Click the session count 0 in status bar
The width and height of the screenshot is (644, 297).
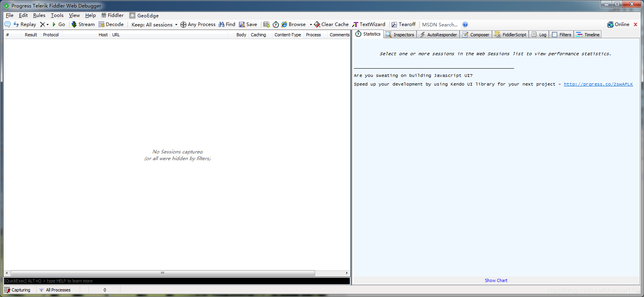[105, 290]
